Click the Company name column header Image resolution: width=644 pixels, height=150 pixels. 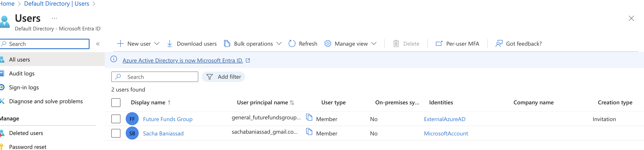click(534, 103)
